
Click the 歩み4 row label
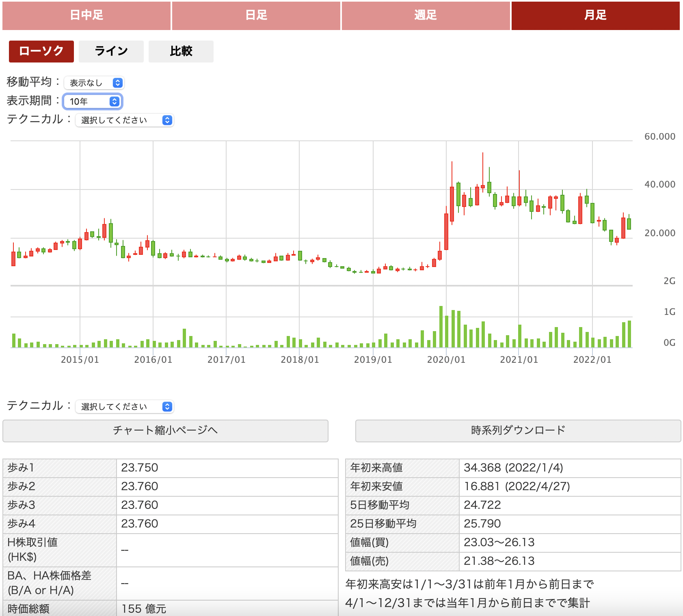[x=22, y=524]
